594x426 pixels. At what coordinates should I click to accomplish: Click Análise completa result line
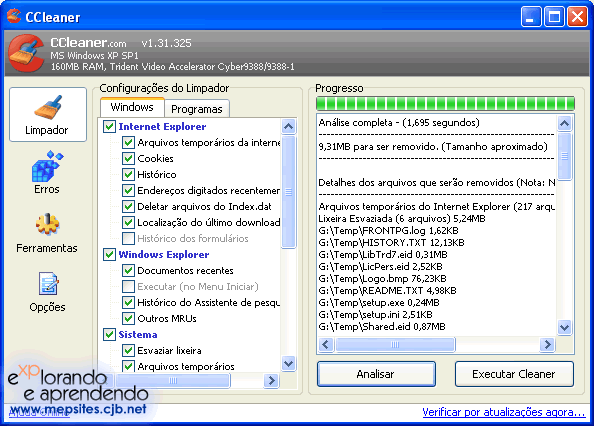point(399,123)
